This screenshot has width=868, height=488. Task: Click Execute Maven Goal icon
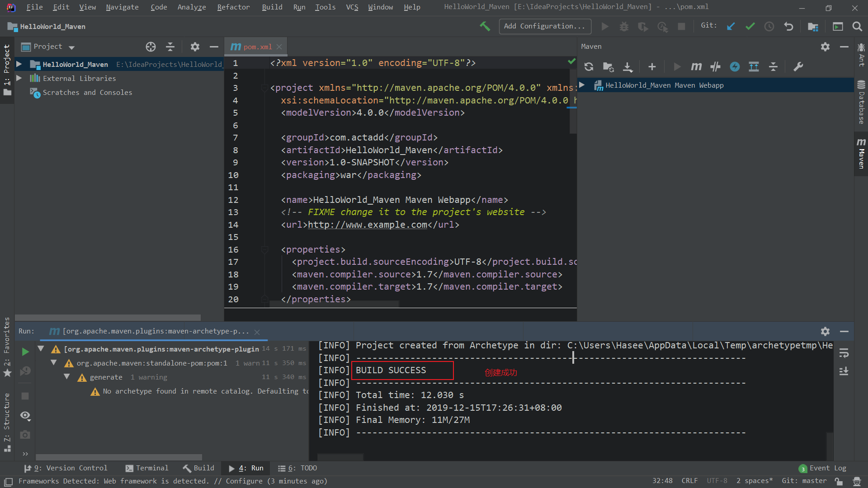(x=696, y=67)
